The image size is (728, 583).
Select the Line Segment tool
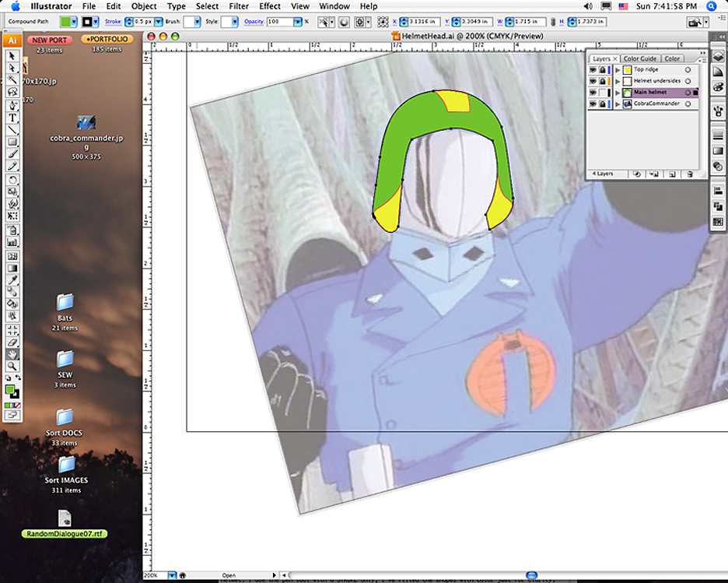click(12, 130)
